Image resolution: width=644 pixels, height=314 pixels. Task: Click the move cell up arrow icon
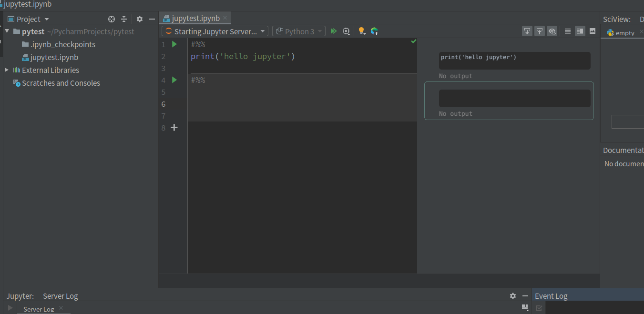coord(539,31)
